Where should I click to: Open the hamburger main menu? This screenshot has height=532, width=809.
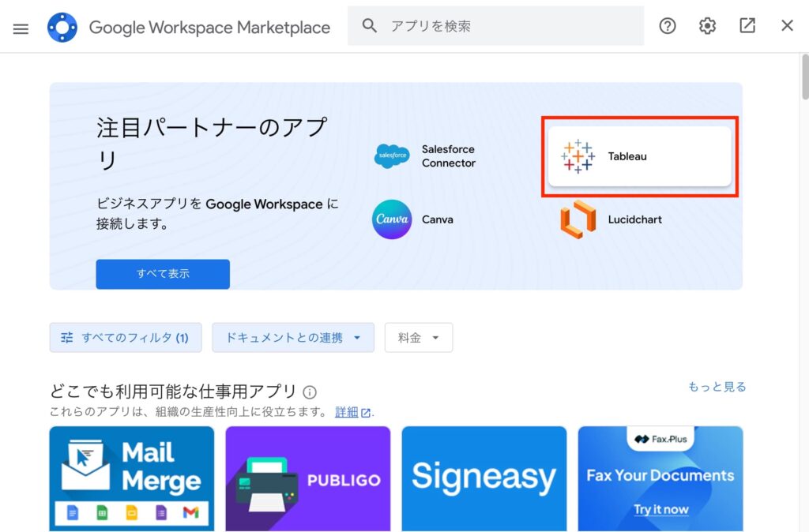(21, 28)
